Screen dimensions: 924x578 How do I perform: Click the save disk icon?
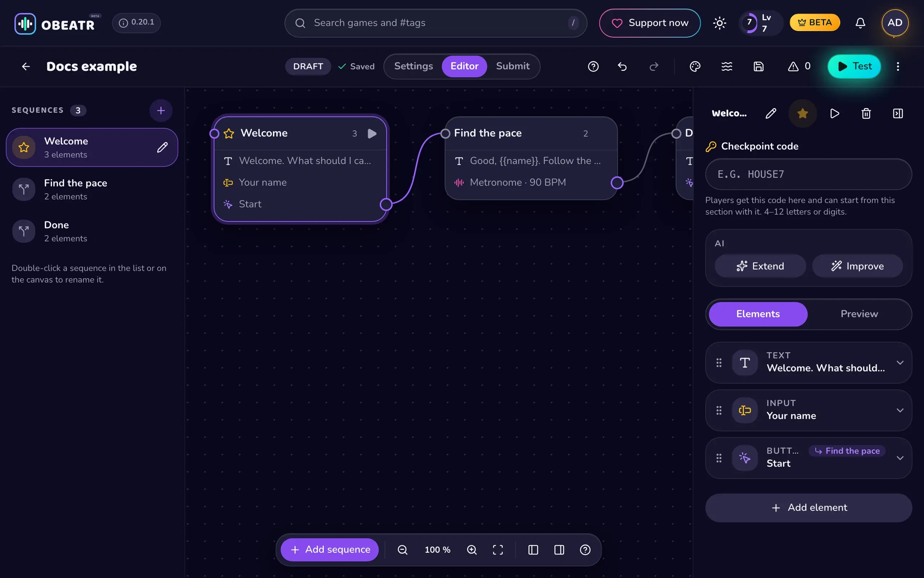(x=759, y=66)
